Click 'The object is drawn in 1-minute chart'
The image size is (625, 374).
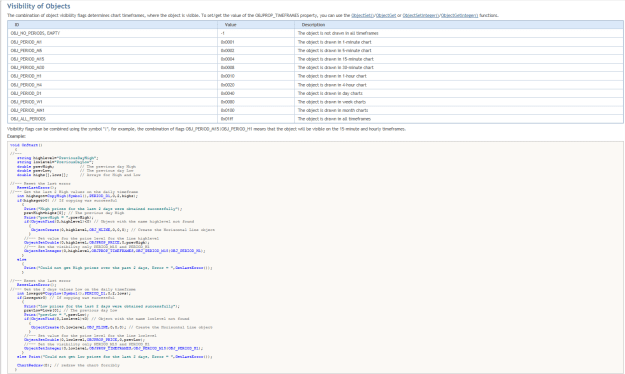334,42
